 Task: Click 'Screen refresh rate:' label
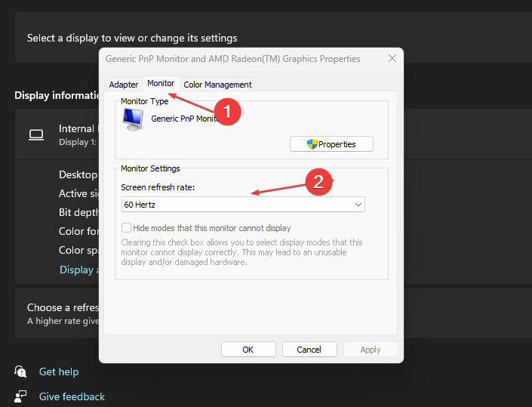158,187
